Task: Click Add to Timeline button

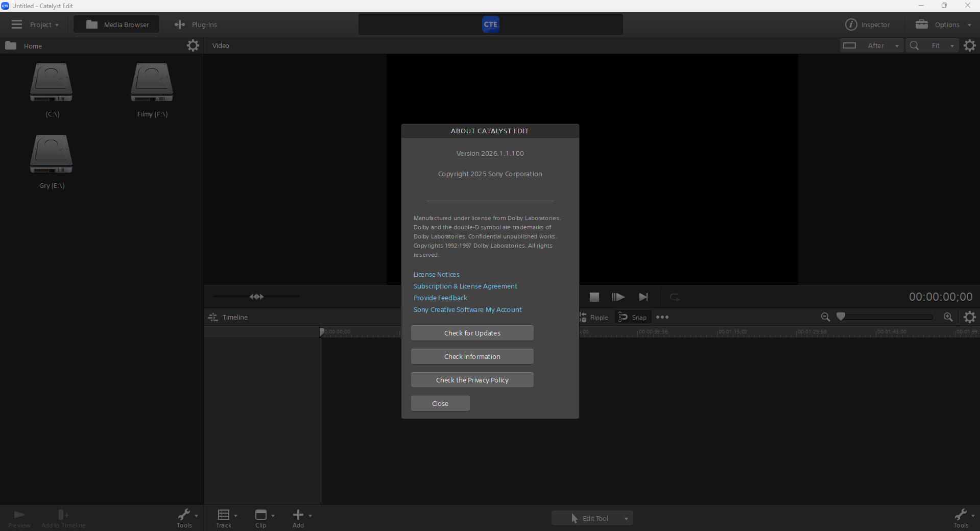Action: click(63, 518)
